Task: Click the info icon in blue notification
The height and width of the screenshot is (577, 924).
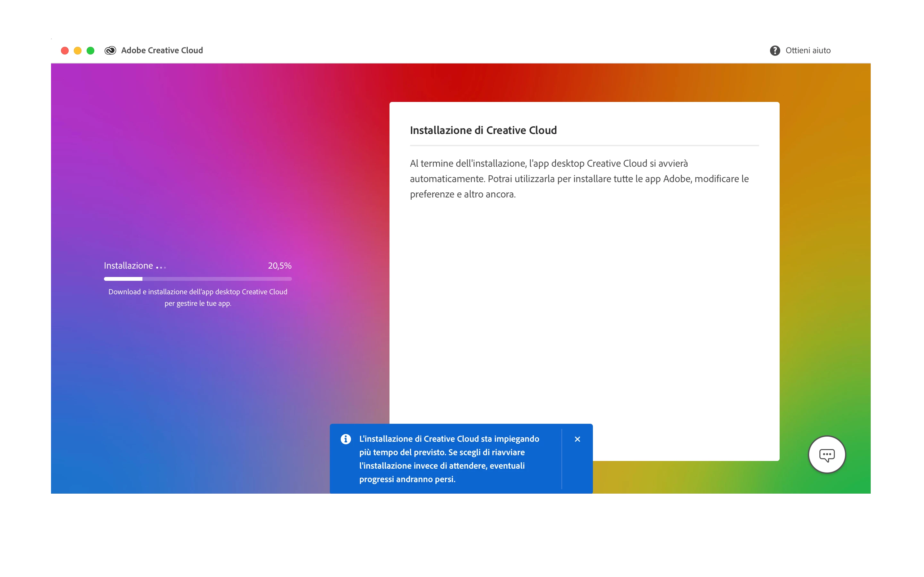Action: 346,439
